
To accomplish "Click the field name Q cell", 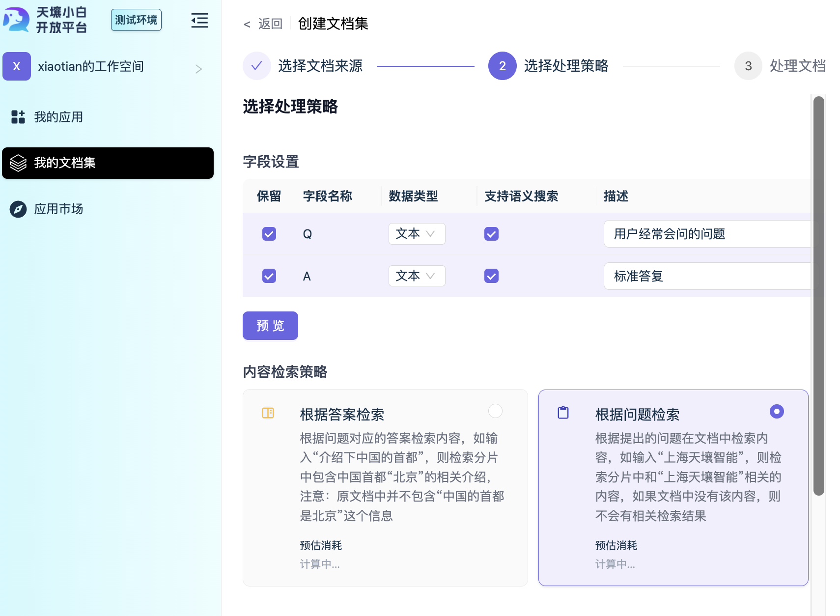I will pyautogui.click(x=308, y=234).
